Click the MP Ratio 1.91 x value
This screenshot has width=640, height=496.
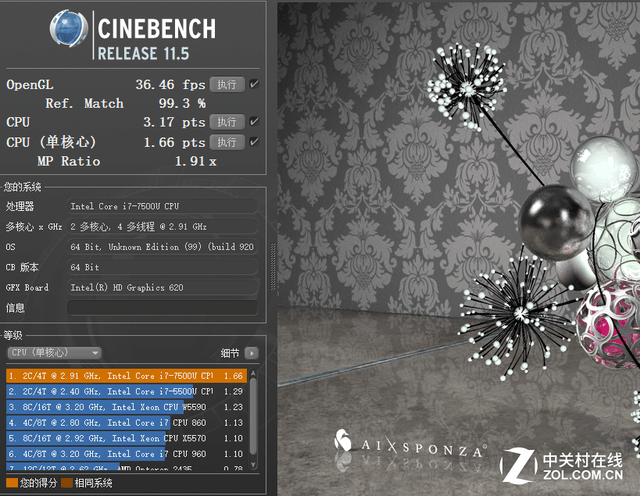click(196, 161)
